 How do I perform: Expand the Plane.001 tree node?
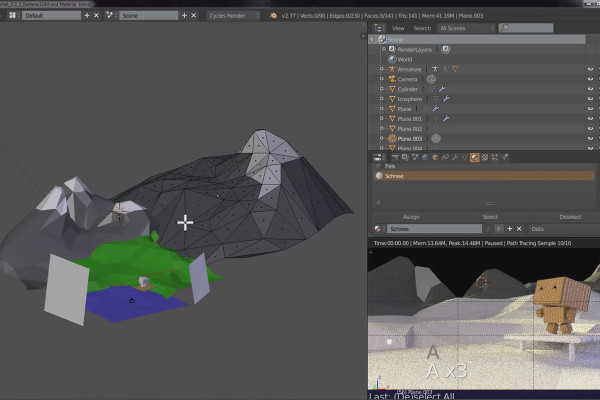pos(382,119)
